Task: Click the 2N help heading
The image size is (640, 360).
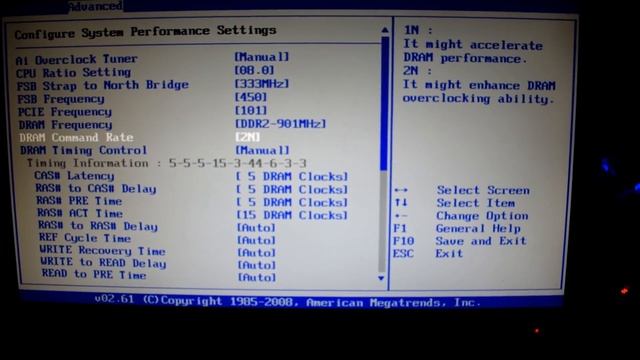Action: click(417, 71)
